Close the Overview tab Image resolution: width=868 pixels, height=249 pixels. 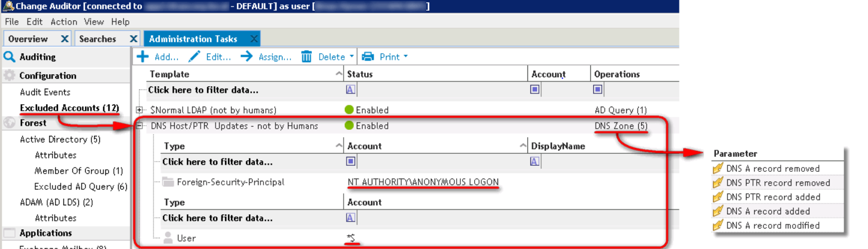tap(65, 39)
